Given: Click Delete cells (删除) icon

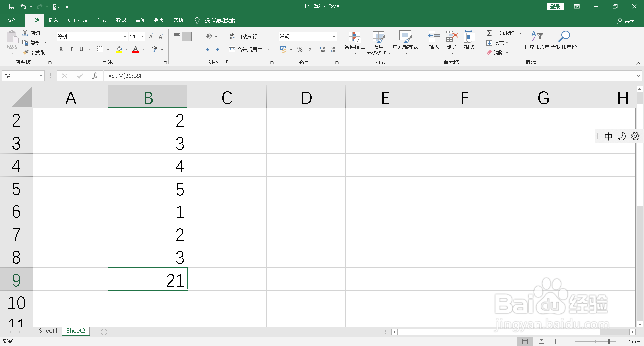Looking at the screenshot, I should point(452,36).
